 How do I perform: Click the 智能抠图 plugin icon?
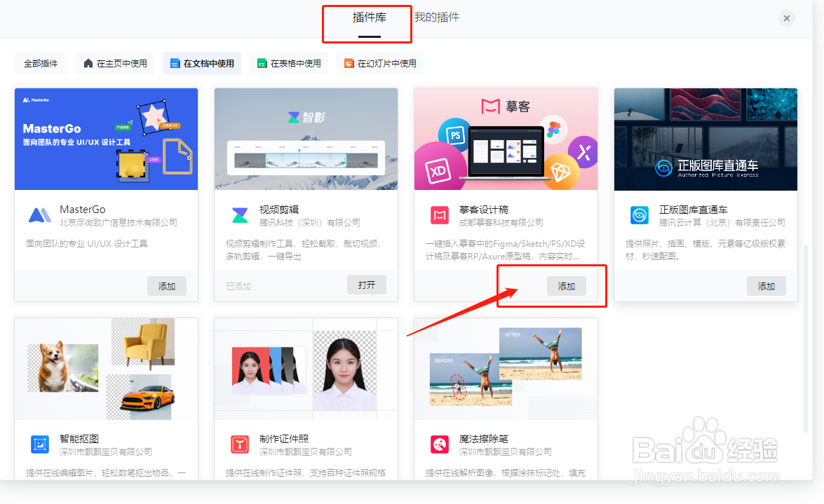point(40,444)
